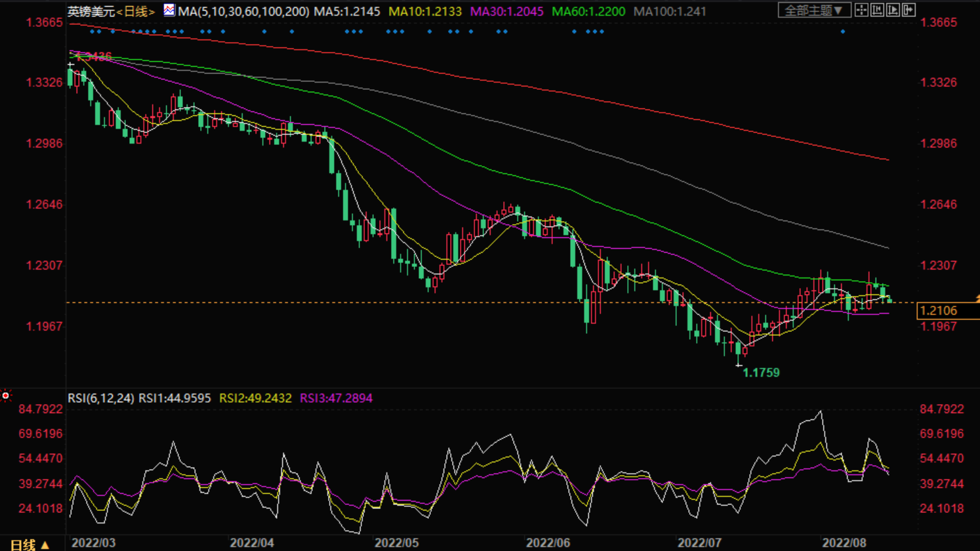This screenshot has height=551, width=980.
Task: Click the 1.3326 label on left price axis
Action: pos(45,83)
